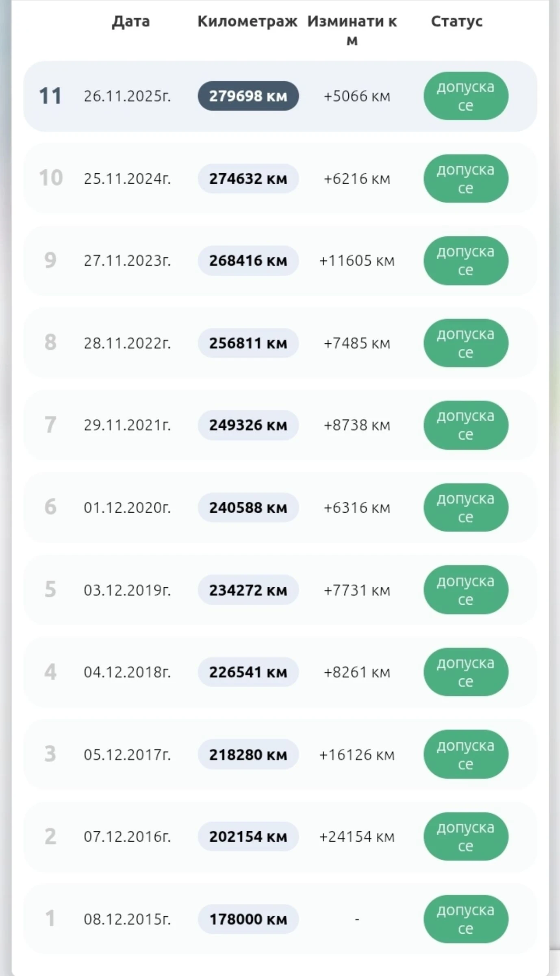This screenshot has height=976, width=560.
Task: Click the 218280 км mileage pill
Action: click(248, 755)
